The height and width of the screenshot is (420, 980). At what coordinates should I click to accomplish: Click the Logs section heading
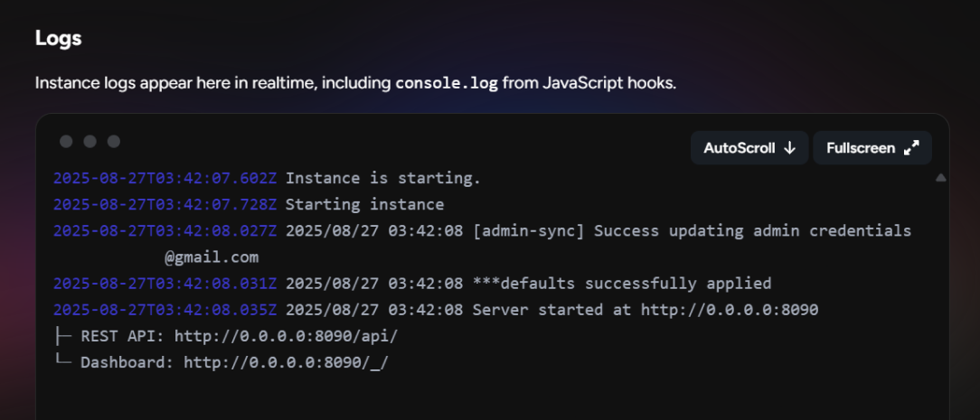coord(59,39)
